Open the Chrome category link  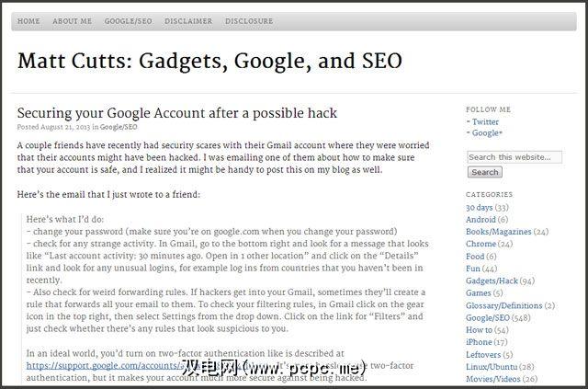480,244
